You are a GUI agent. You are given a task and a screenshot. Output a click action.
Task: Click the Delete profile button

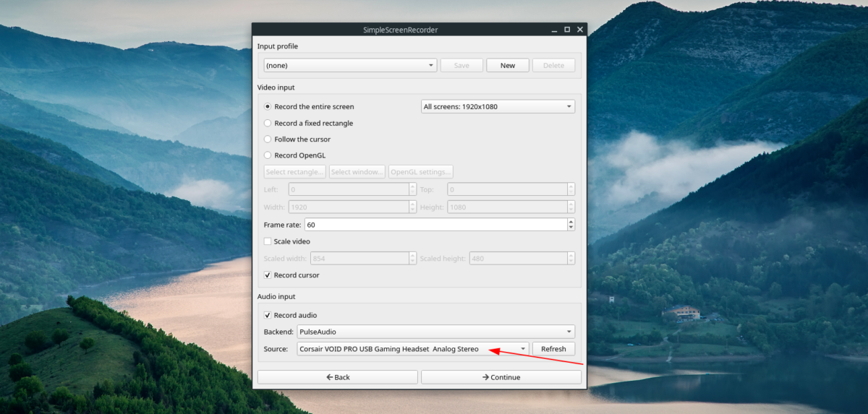553,65
